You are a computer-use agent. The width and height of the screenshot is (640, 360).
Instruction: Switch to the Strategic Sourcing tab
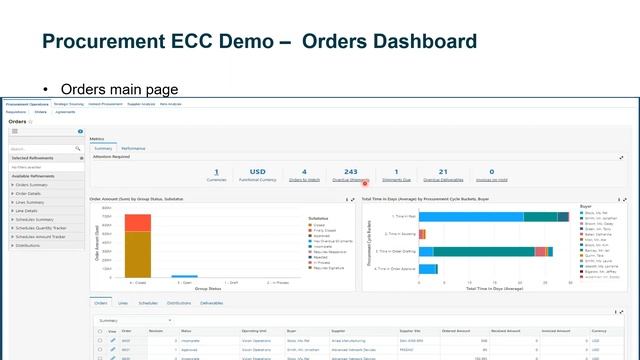point(69,104)
